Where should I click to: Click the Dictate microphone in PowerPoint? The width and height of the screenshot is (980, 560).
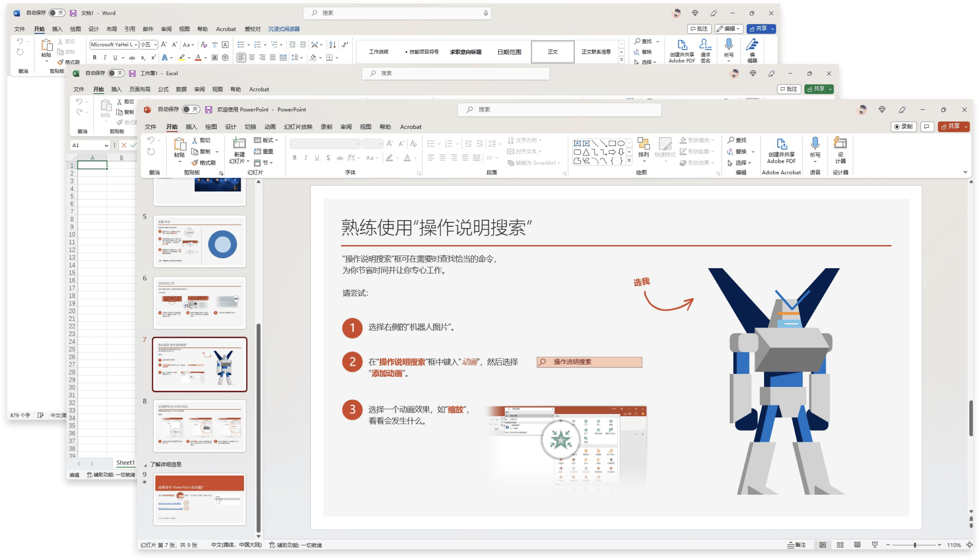(x=815, y=144)
